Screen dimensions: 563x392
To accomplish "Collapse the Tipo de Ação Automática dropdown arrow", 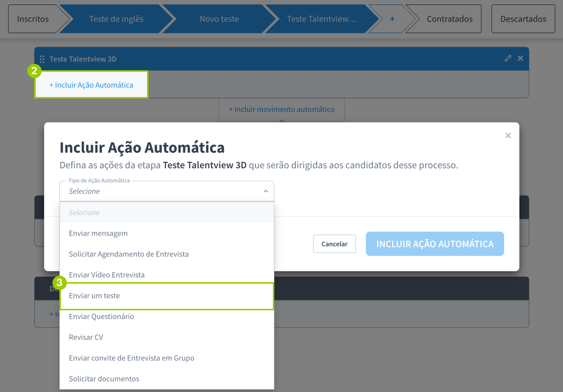I will click(265, 192).
